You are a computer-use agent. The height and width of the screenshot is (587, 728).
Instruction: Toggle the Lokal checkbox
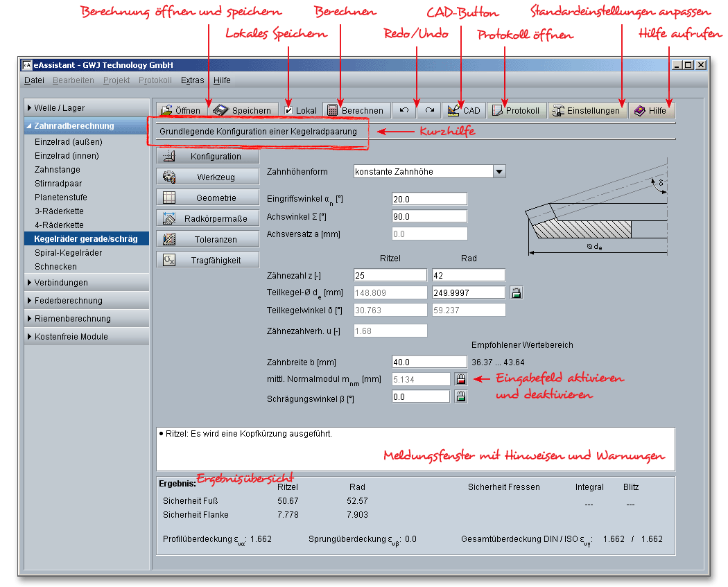[289, 110]
